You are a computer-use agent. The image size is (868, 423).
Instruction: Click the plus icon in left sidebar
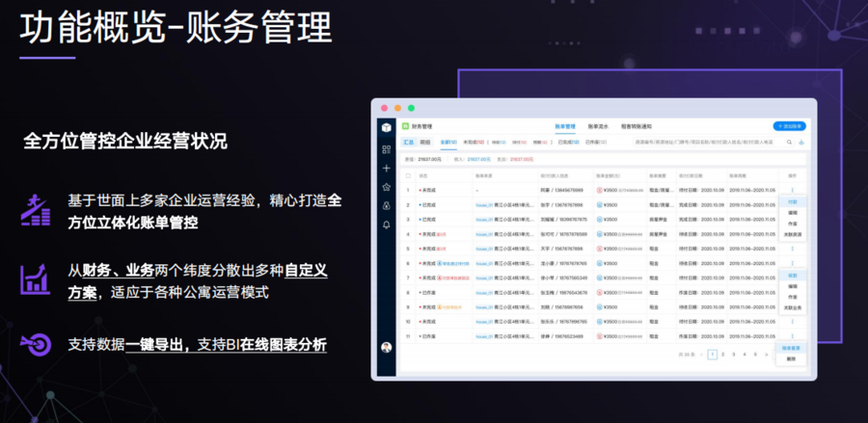pos(387,168)
